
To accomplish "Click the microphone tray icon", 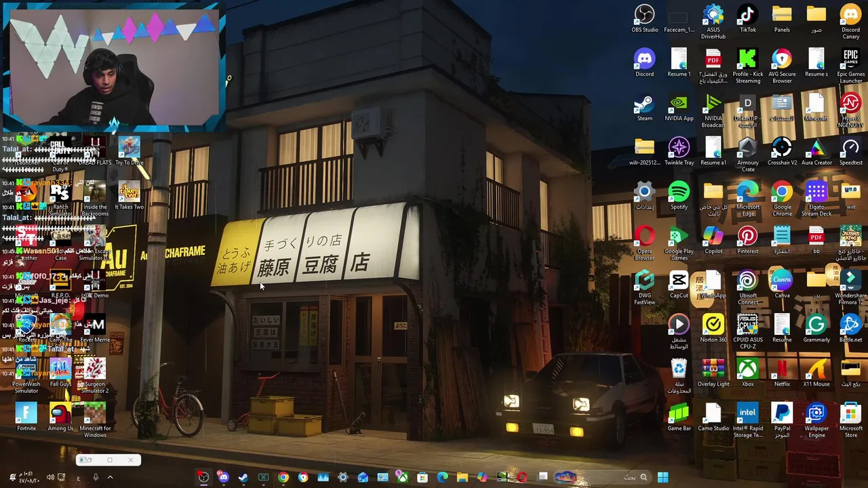I will (x=95, y=477).
